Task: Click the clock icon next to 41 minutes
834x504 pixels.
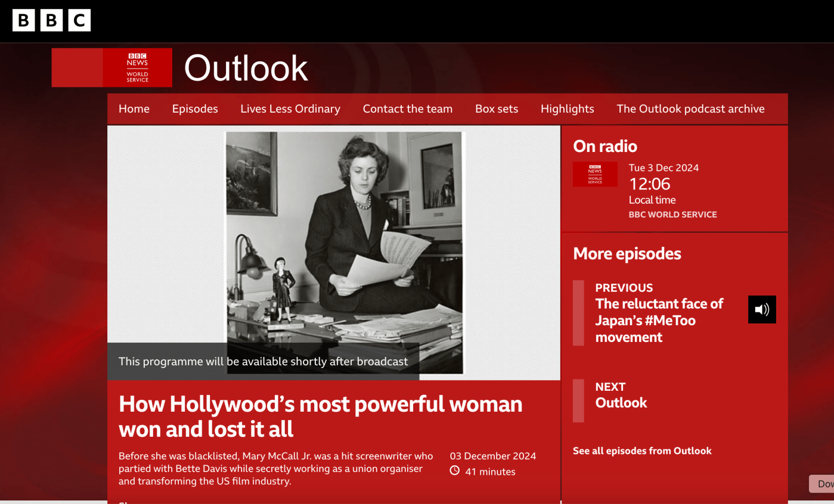Action: tap(455, 471)
